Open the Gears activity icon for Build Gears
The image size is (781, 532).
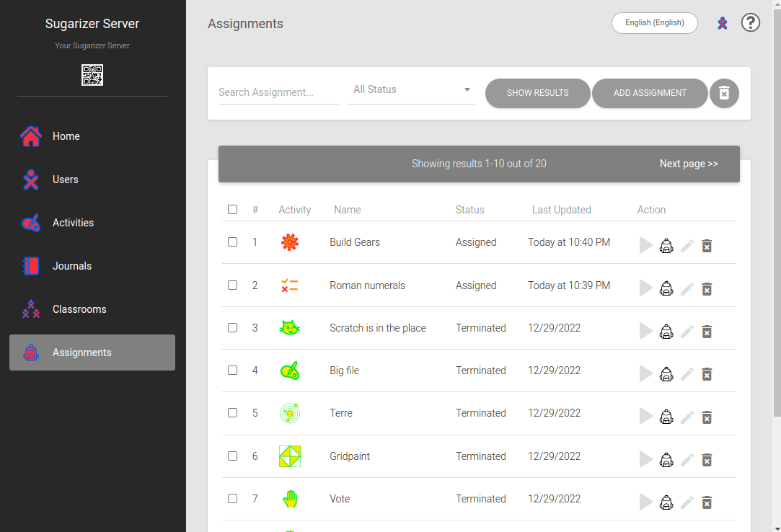pos(289,242)
